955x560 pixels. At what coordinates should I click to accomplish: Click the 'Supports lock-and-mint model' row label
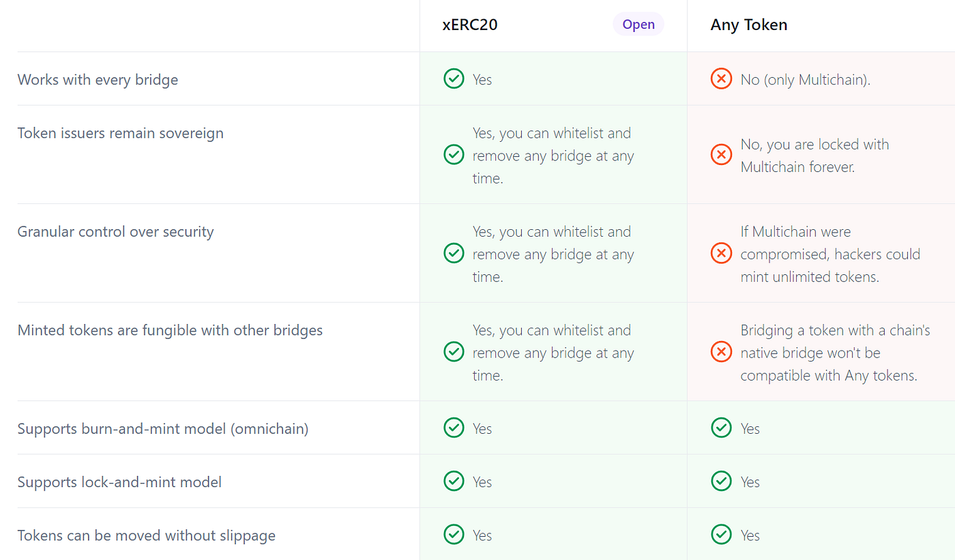119,482
